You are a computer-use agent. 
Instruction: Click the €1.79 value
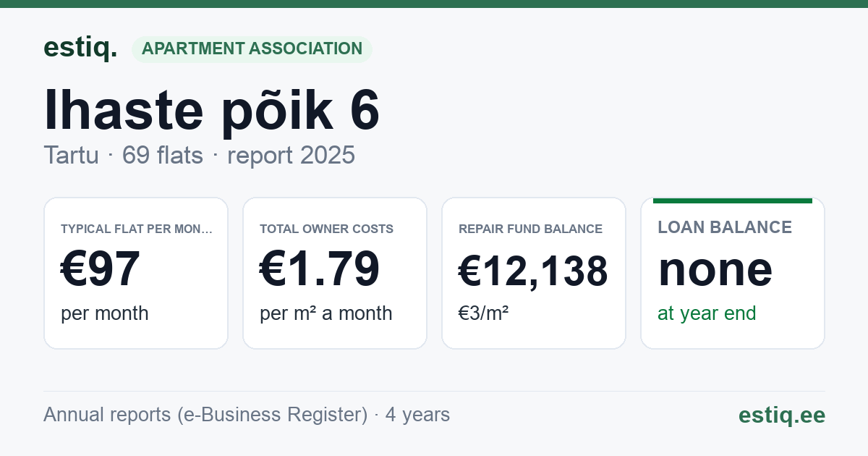[x=320, y=269]
